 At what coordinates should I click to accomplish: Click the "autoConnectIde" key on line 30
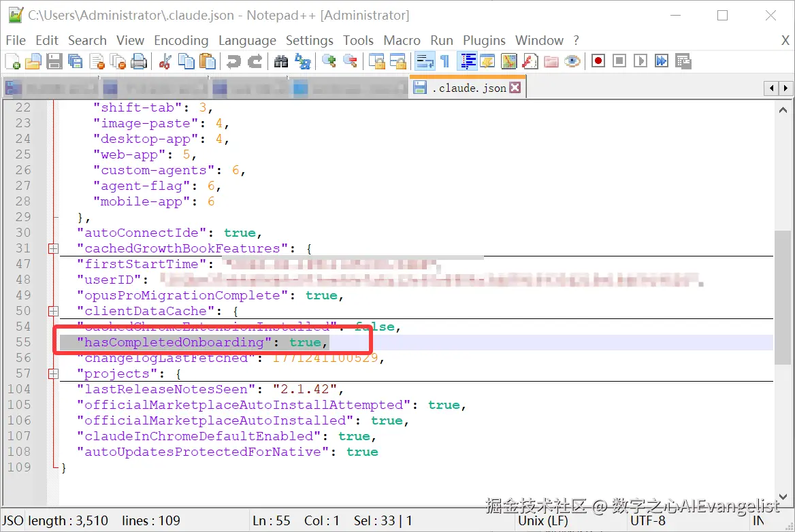[142, 233]
